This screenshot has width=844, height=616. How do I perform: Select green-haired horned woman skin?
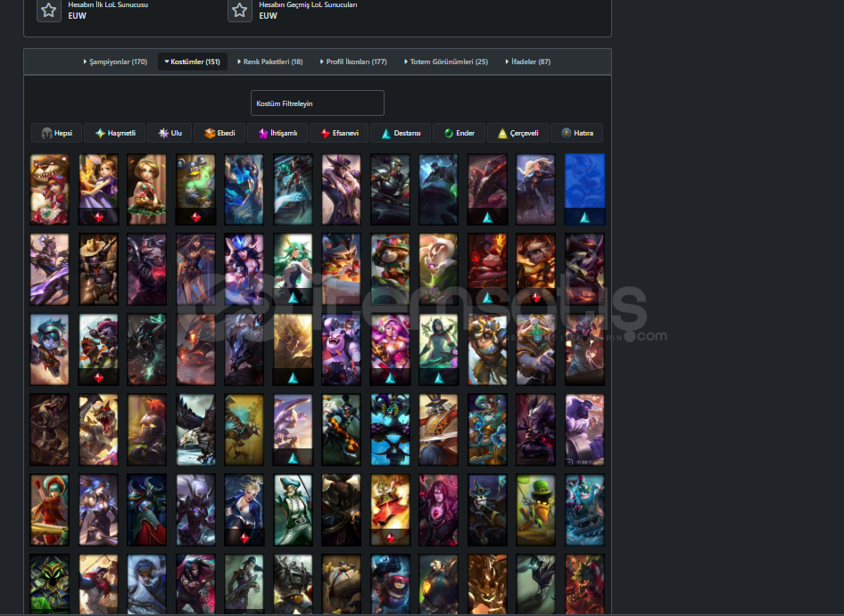[293, 269]
